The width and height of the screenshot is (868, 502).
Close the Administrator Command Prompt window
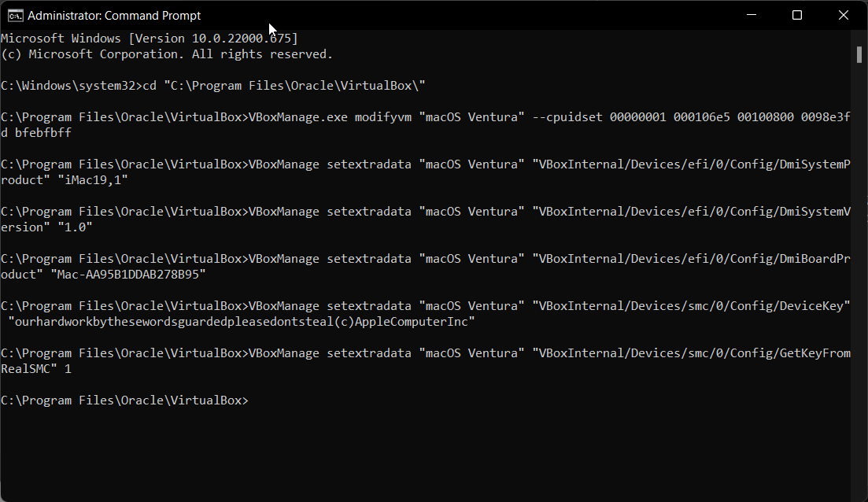pos(844,15)
